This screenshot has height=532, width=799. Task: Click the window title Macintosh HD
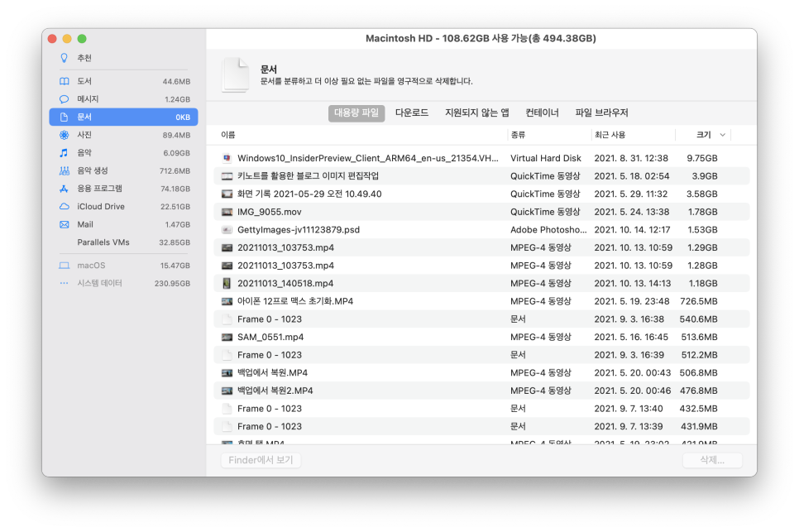pyautogui.click(x=481, y=39)
